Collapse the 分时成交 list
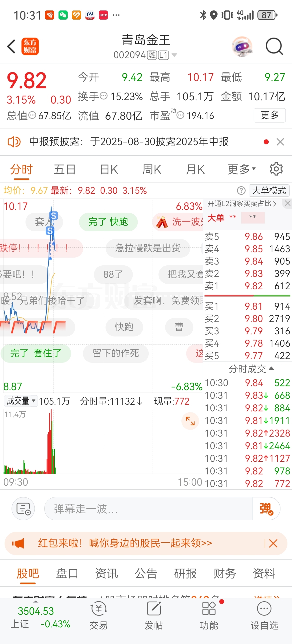 click(251, 369)
